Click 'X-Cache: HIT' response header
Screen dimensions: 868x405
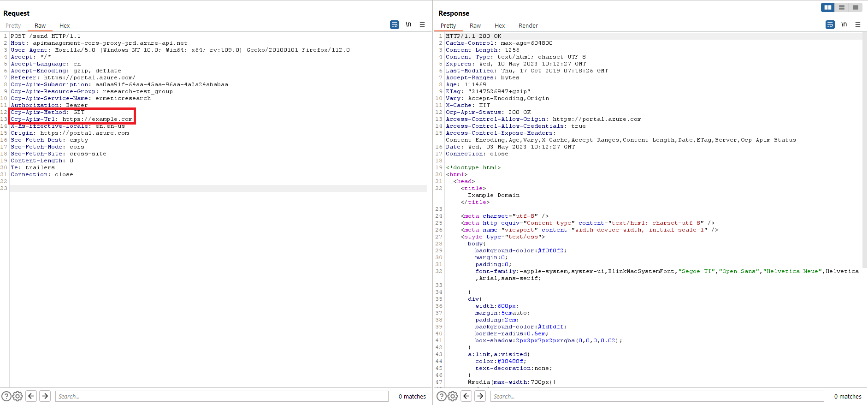pyautogui.click(x=468, y=105)
